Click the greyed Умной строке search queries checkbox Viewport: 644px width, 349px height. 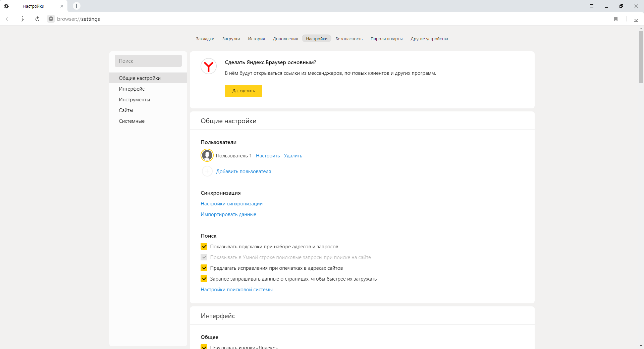tap(204, 257)
